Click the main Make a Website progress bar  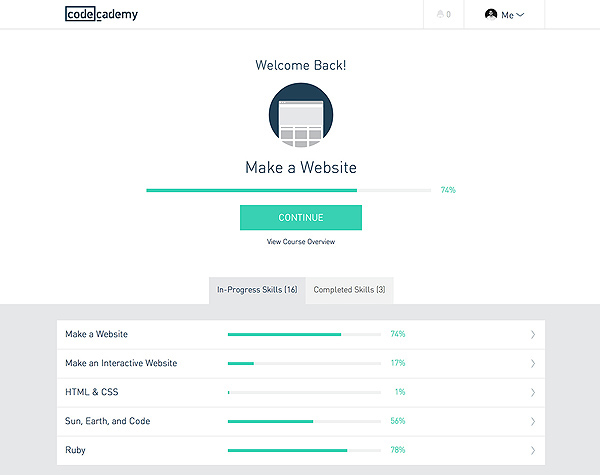(289, 190)
